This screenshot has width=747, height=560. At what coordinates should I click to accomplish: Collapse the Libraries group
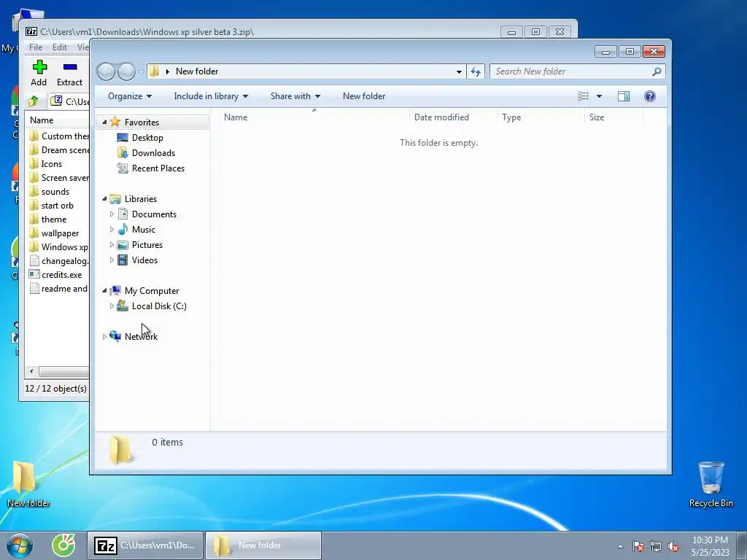(x=104, y=199)
